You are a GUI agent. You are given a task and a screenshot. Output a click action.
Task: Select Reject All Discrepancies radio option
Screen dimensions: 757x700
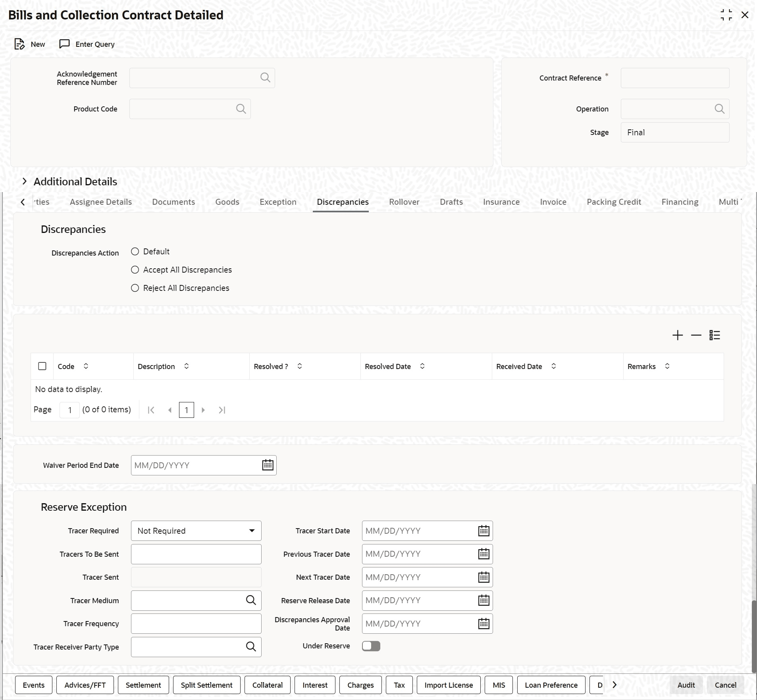(135, 288)
